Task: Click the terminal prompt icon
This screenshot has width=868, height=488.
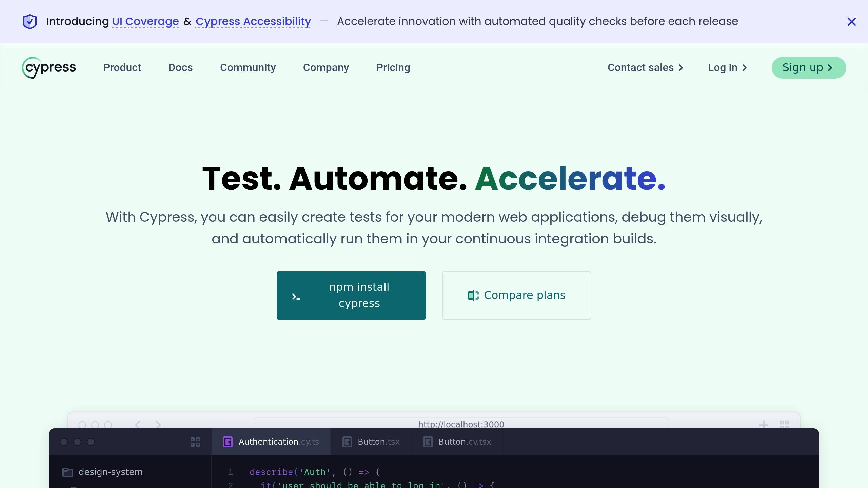Action: point(296,297)
